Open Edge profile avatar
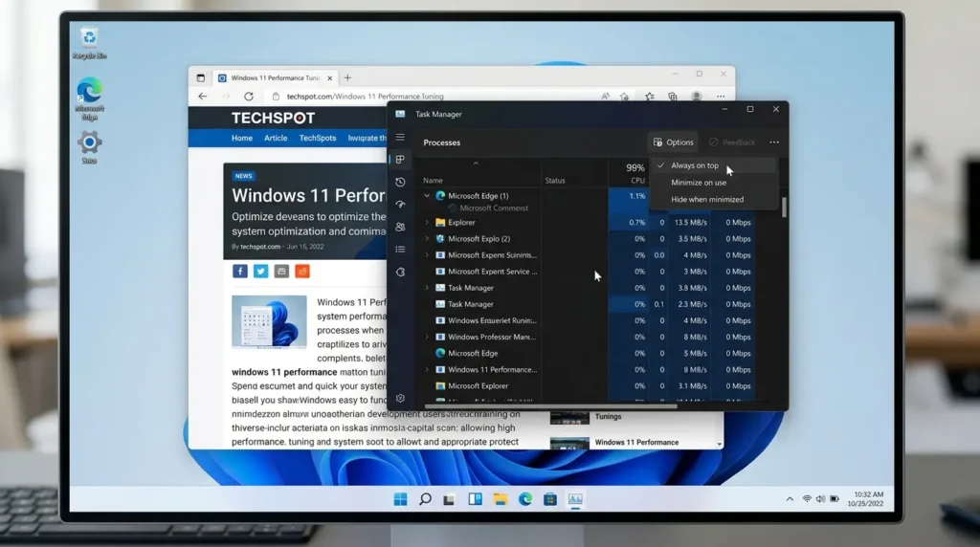 (697, 97)
